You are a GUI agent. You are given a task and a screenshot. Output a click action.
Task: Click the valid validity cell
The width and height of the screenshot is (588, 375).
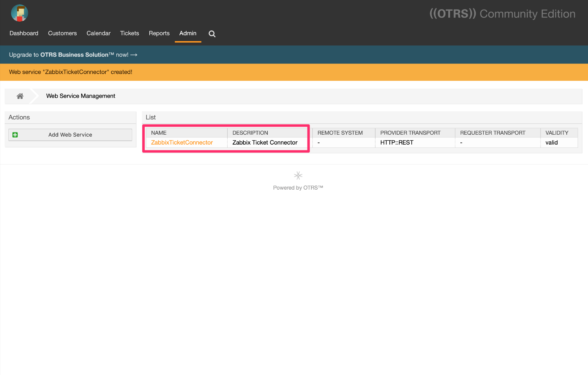click(x=551, y=142)
